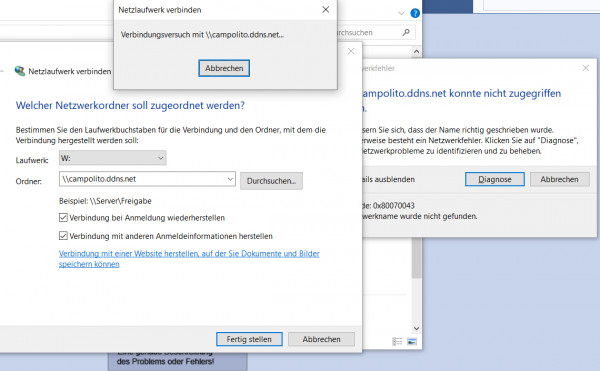Screen dimensions: 600x371
Task: Click the Explorer scrollbar up arrow
Action: [x=416, y=51]
